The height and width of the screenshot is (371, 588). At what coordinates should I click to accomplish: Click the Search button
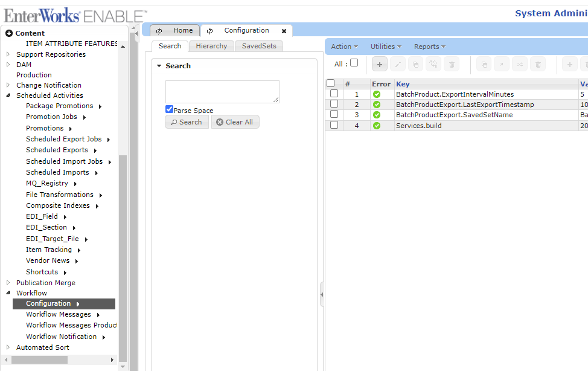[x=187, y=122]
